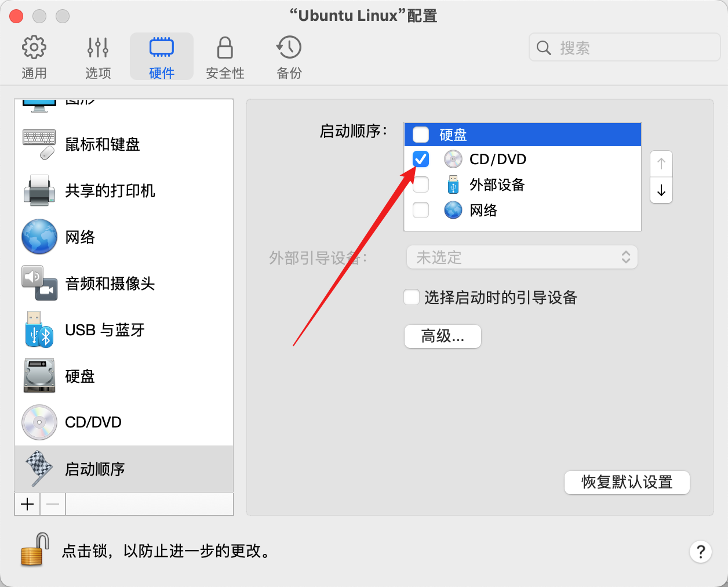
Task: Click the 点击锁，以防止进一步的更改 text
Action: [166, 551]
